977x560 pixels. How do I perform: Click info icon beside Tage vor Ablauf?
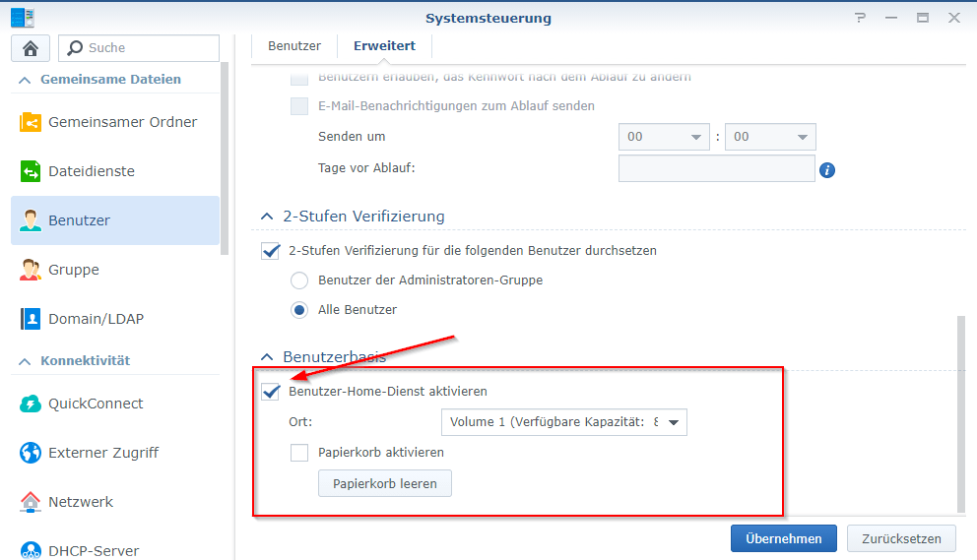pyautogui.click(x=827, y=170)
